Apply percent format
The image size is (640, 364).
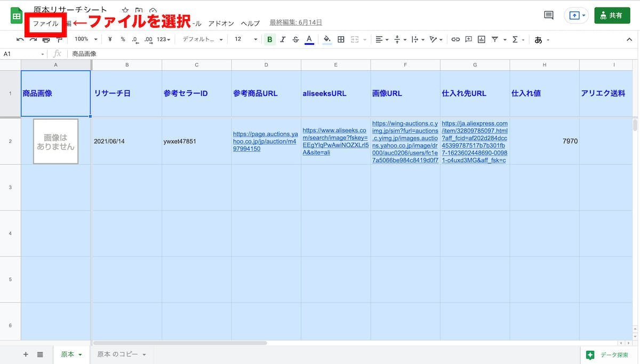coord(123,39)
